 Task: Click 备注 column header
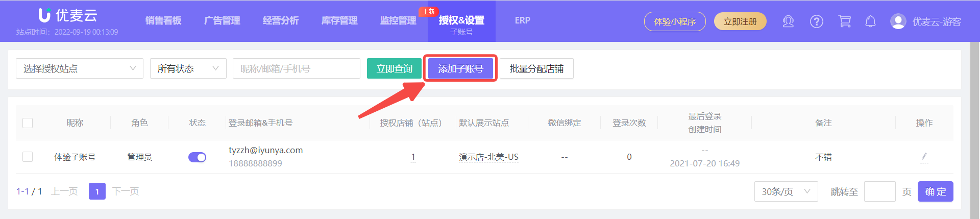coord(823,123)
